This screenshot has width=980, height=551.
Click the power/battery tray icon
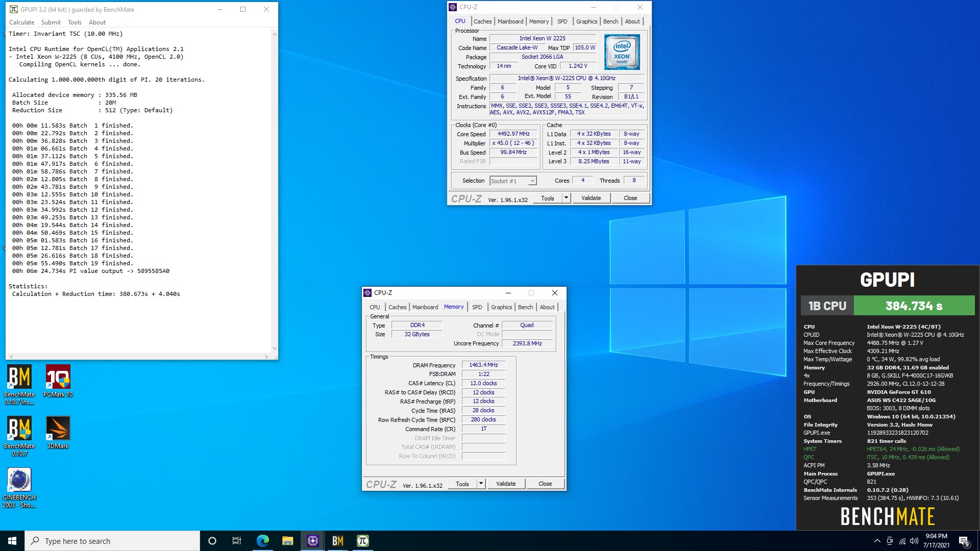(x=890, y=541)
